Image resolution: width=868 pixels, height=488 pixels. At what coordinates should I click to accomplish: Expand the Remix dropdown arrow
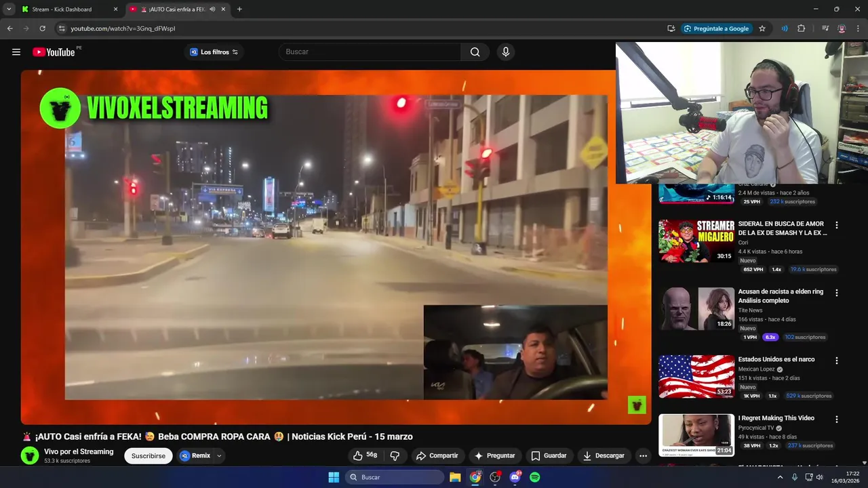219,455
